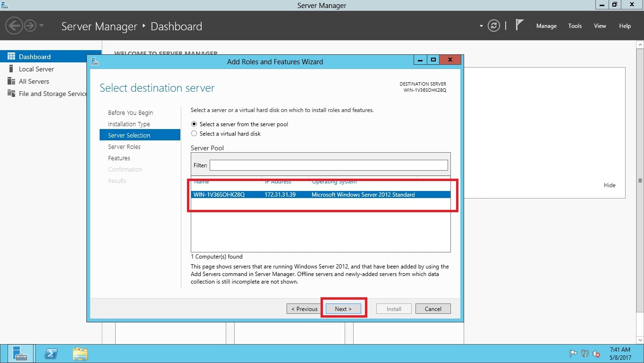The width and height of the screenshot is (644, 363).
Task: Click the Server Manager scrollbar down arrow
Action: coord(640,340)
